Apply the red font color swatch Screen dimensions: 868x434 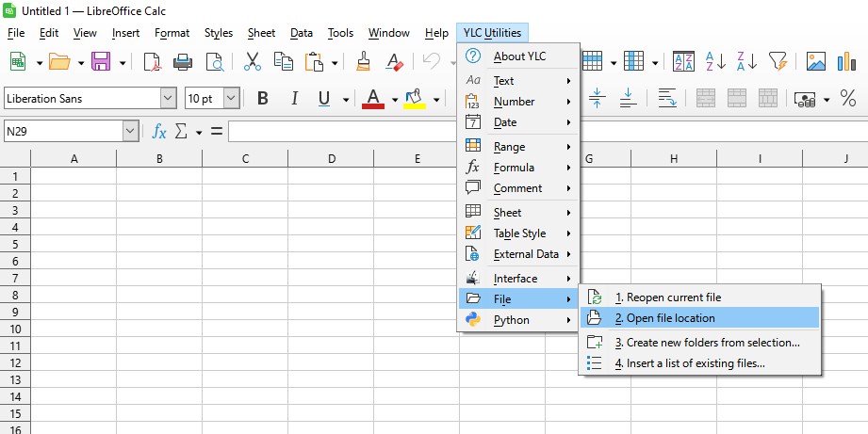coord(373,98)
